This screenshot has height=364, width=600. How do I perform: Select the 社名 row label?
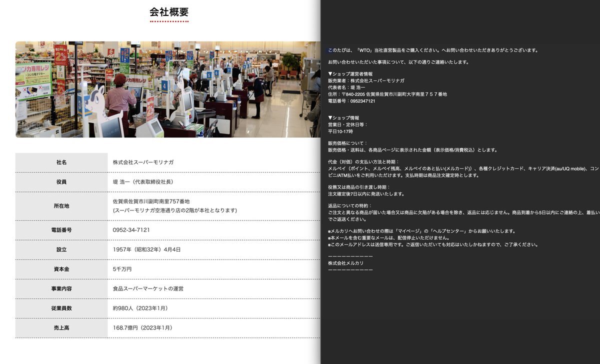pyautogui.click(x=61, y=162)
